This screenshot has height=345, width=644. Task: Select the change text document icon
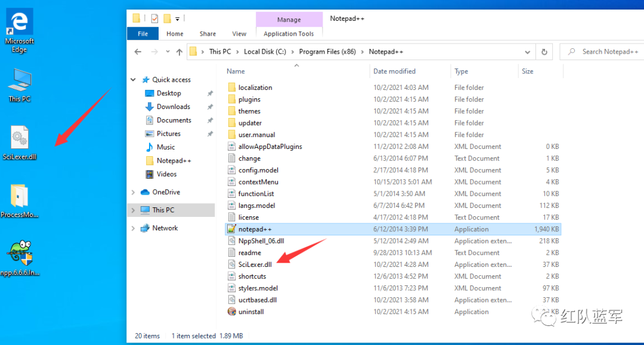tap(231, 158)
